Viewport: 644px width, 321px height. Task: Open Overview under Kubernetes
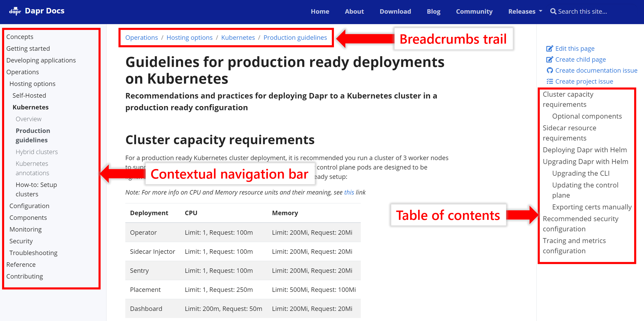(28, 119)
